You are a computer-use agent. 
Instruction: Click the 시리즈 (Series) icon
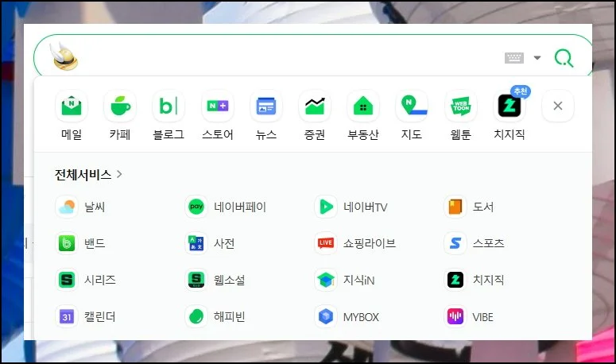coord(67,280)
